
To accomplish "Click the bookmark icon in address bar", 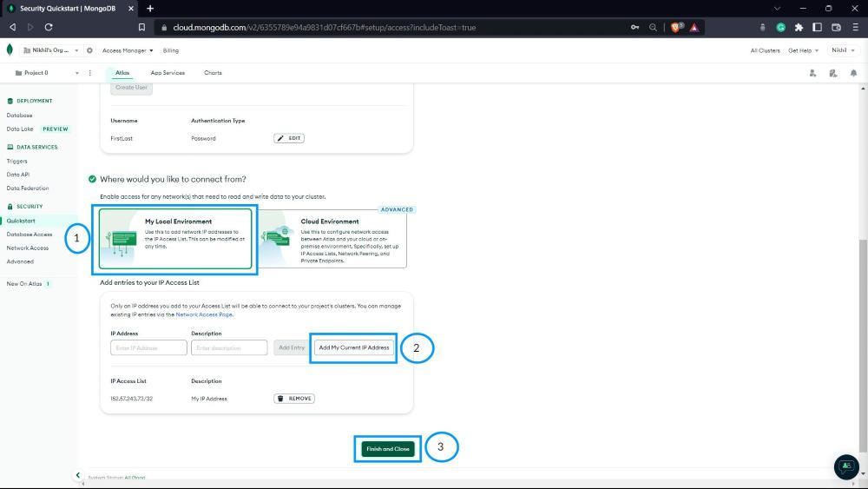I will click(x=141, y=27).
